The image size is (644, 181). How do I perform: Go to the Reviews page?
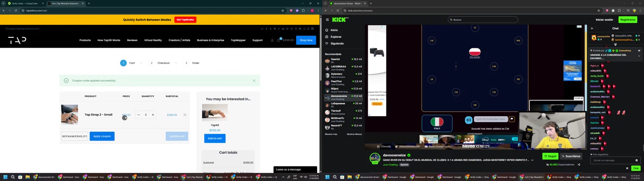(x=132, y=40)
